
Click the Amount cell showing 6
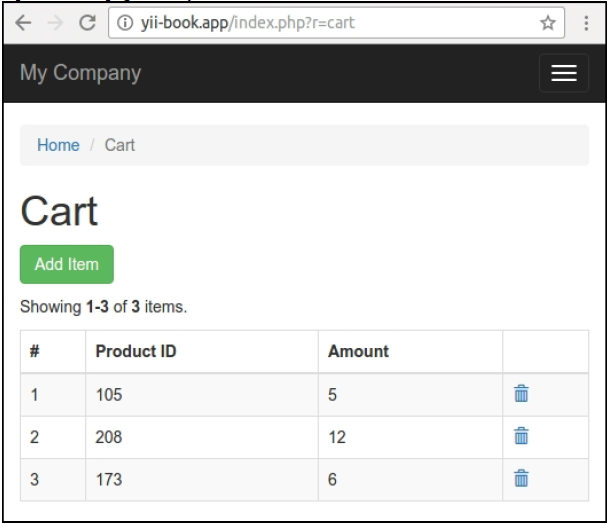333,480
